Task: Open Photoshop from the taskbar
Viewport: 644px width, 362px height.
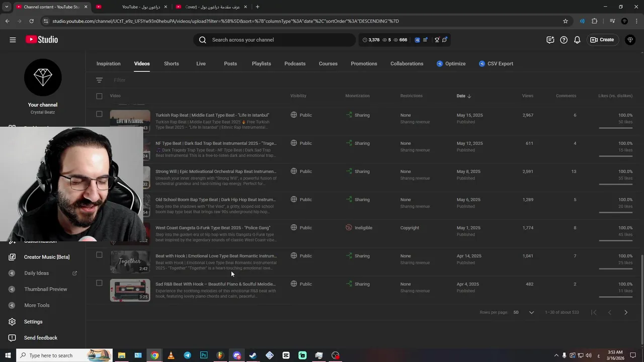Action: (204, 355)
